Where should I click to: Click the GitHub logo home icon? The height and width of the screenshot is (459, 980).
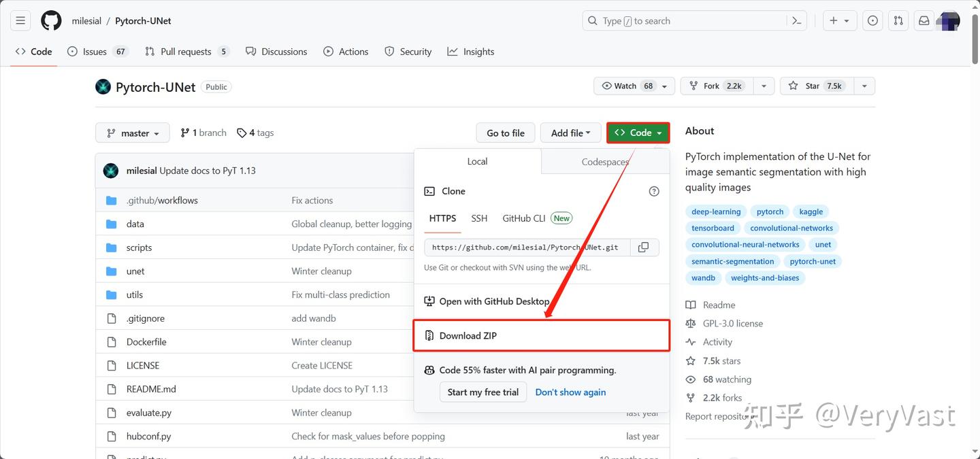tap(51, 21)
